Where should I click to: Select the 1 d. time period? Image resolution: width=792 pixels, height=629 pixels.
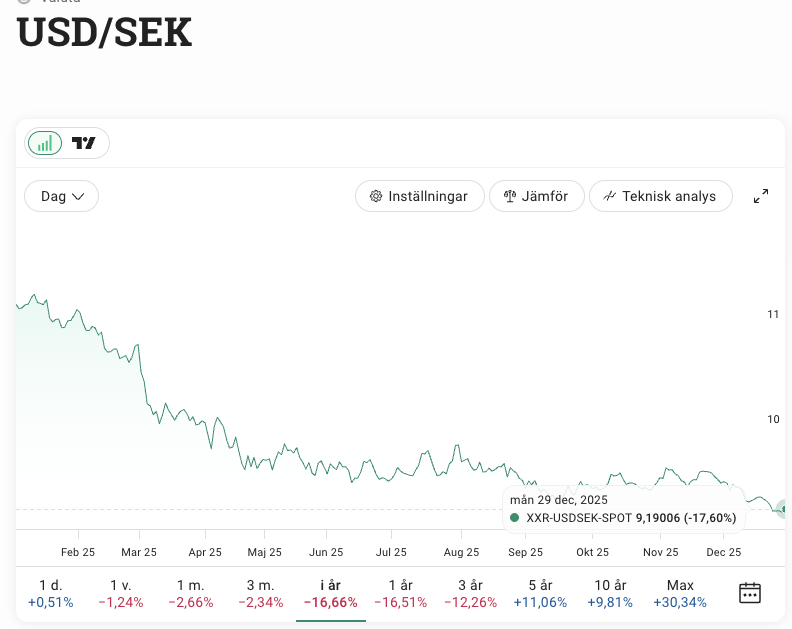pos(50,593)
